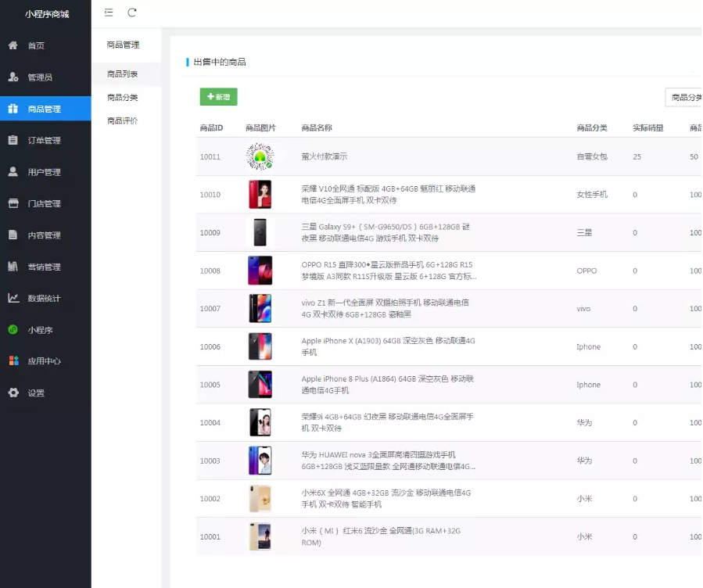This screenshot has width=703, height=588.
Task: Click the 管理员 administrator icon
Action: (13, 77)
